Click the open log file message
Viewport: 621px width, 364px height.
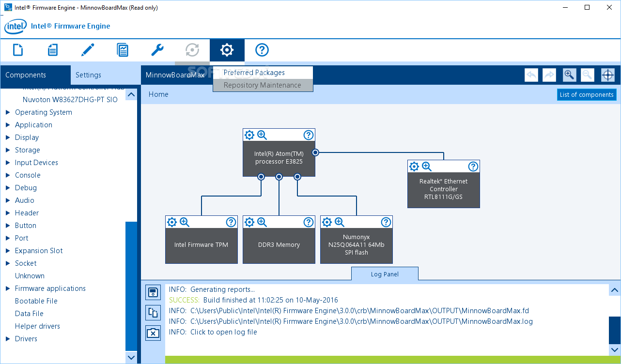[x=224, y=332]
